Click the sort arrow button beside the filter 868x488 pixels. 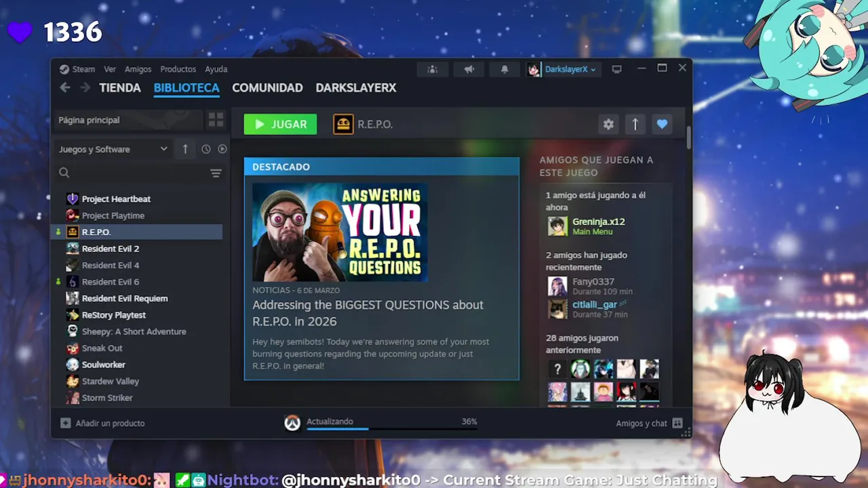(x=185, y=149)
